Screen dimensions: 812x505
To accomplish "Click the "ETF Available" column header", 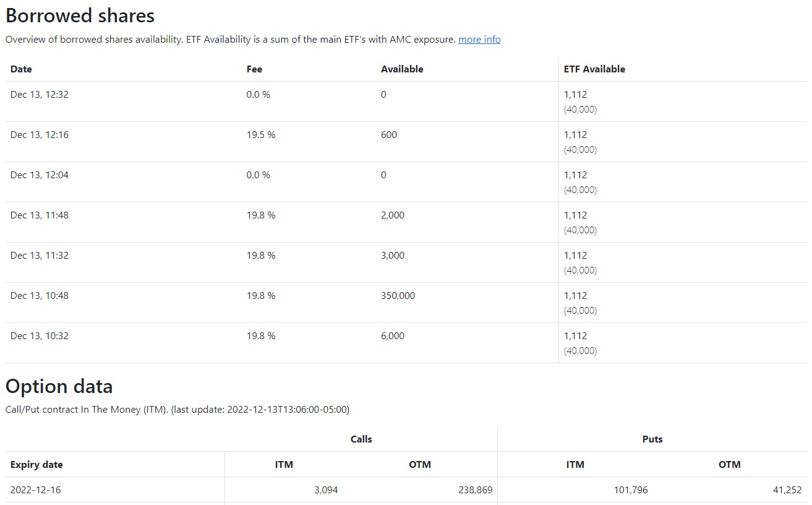I will [x=594, y=69].
